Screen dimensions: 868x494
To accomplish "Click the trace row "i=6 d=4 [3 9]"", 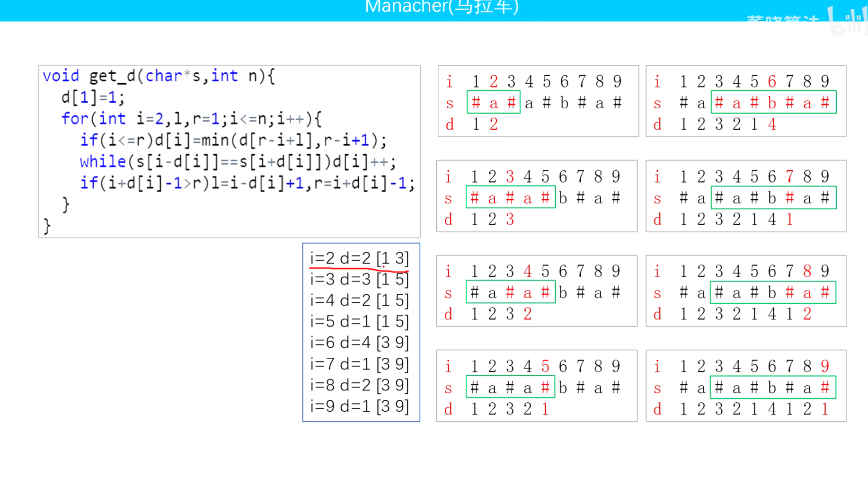I will click(359, 343).
